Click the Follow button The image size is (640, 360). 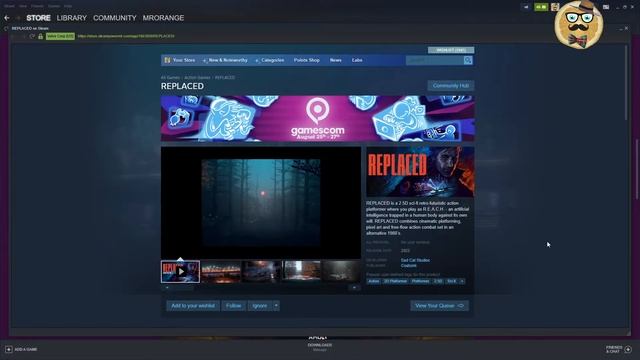click(x=233, y=306)
